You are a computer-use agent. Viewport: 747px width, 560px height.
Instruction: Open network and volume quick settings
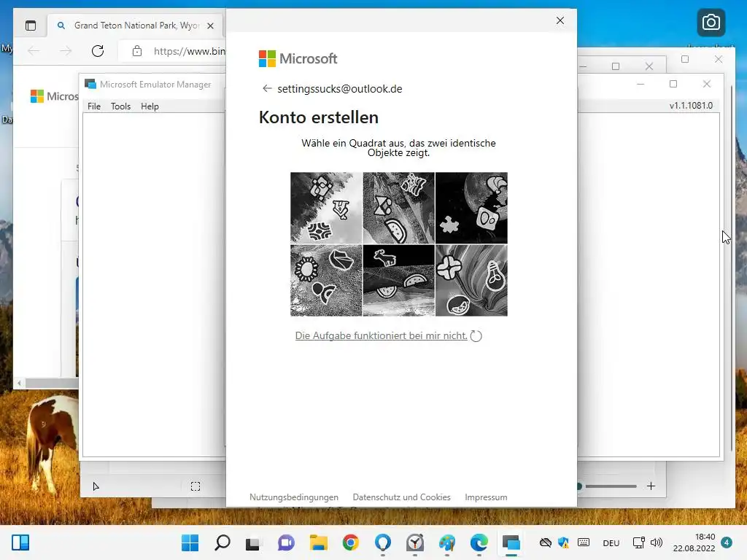point(648,542)
